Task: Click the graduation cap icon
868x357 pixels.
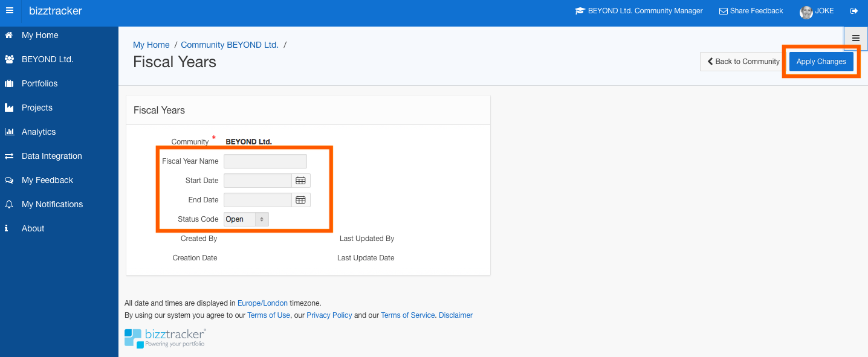Action: 580,11
